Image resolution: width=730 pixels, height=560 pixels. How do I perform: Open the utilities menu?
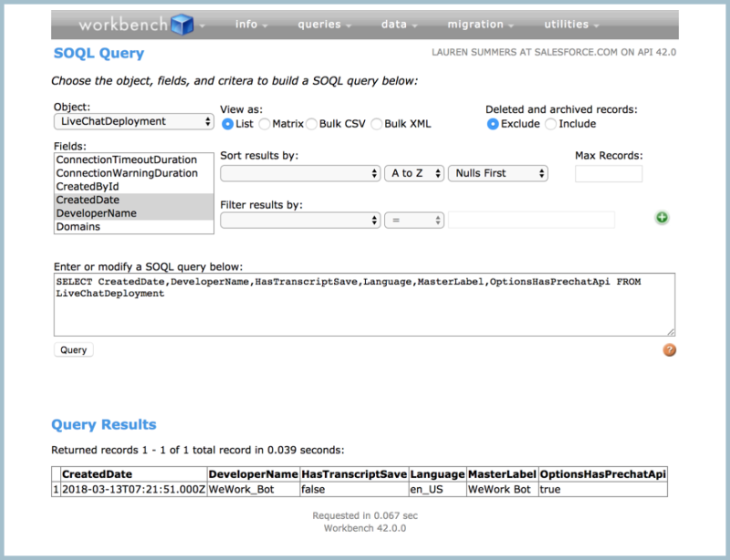pos(571,25)
